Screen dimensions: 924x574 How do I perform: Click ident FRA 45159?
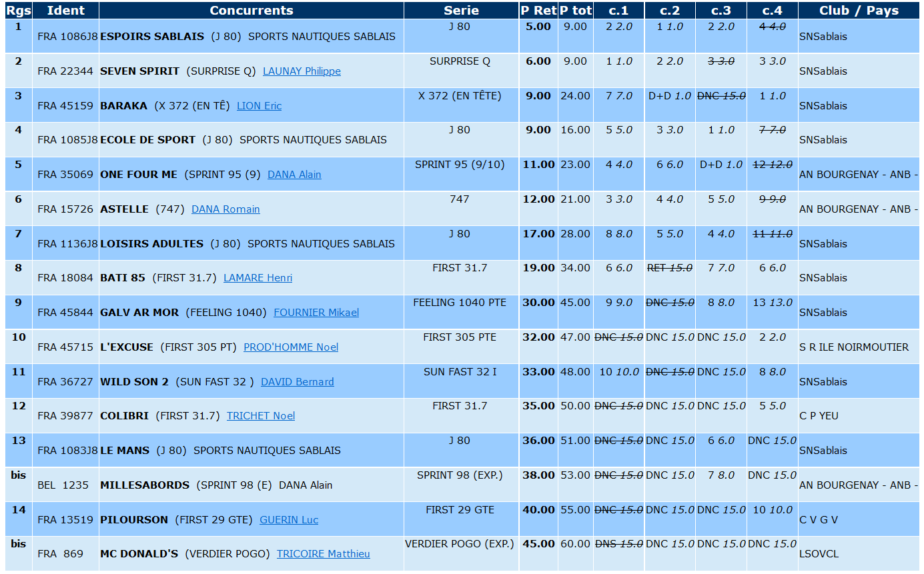(x=65, y=106)
